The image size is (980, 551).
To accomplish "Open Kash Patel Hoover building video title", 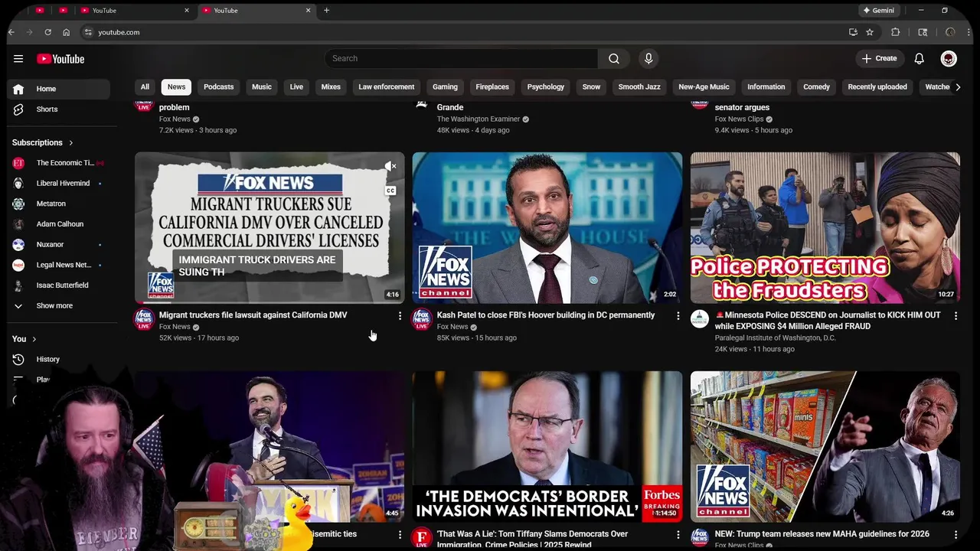I will coord(546,315).
